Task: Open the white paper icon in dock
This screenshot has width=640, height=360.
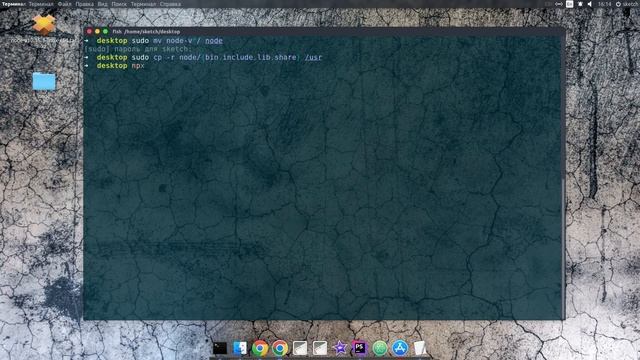Action: tap(420, 348)
